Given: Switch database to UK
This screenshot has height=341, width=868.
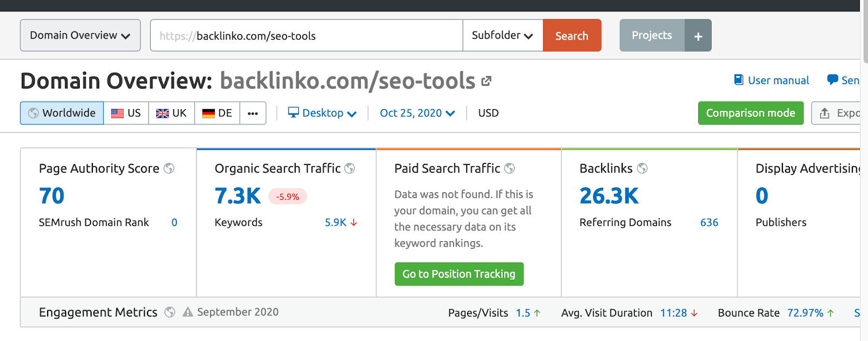Looking at the screenshot, I should 171,113.
